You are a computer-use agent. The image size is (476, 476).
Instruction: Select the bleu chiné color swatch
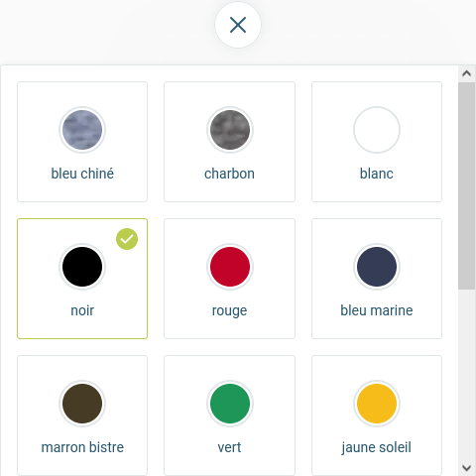click(x=82, y=130)
